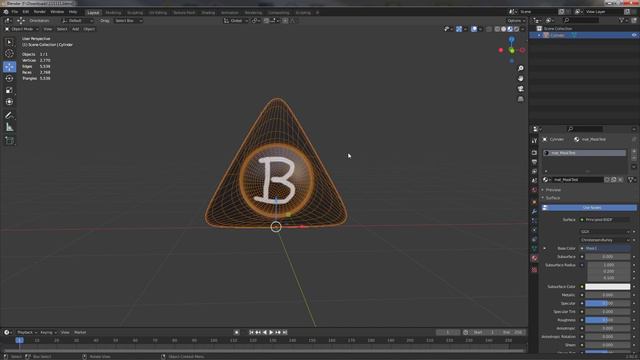Open the Texture properties checker tab

[534, 270]
